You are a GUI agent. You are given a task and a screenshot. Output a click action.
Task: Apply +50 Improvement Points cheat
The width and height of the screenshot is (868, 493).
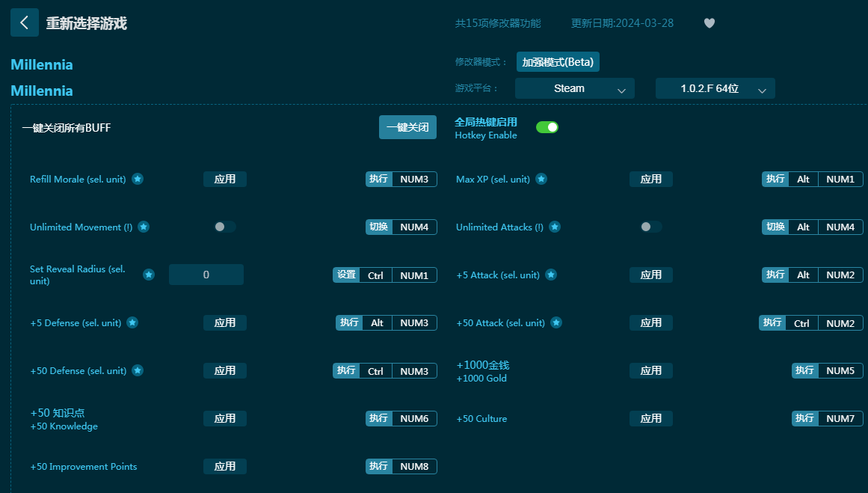[225, 466]
